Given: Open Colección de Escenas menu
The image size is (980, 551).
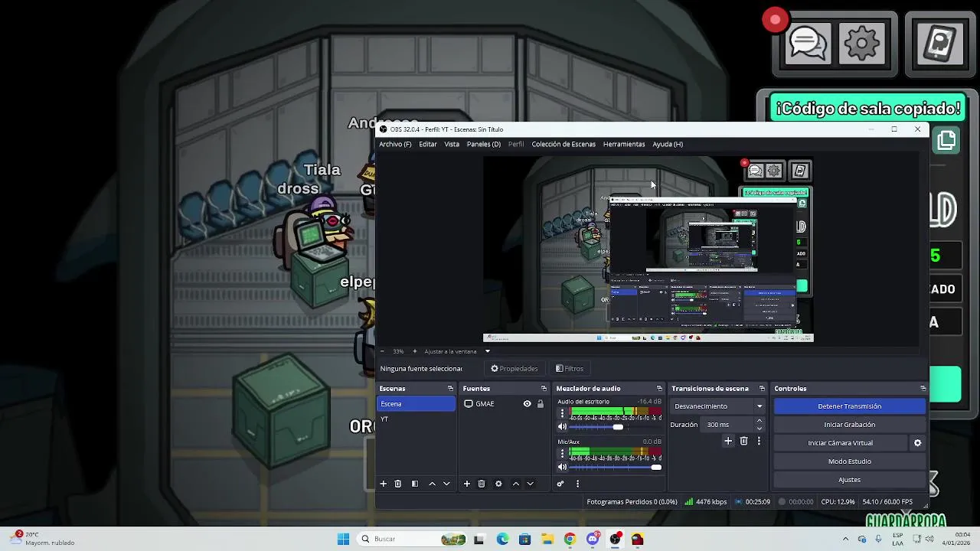Looking at the screenshot, I should (x=563, y=144).
